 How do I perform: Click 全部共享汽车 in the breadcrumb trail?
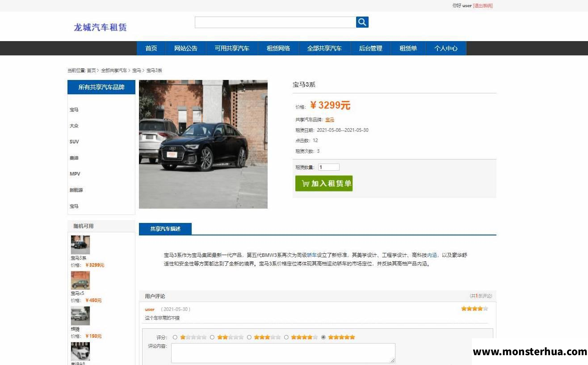(x=114, y=71)
